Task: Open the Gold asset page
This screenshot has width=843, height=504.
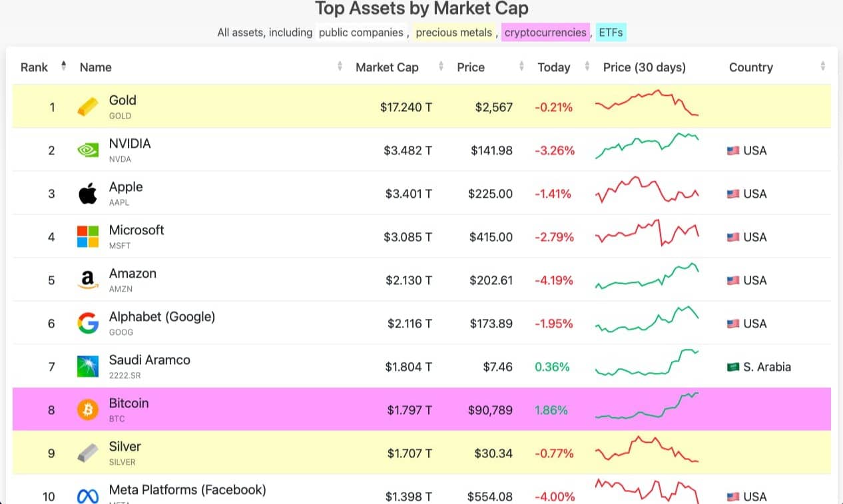Action: point(123,101)
